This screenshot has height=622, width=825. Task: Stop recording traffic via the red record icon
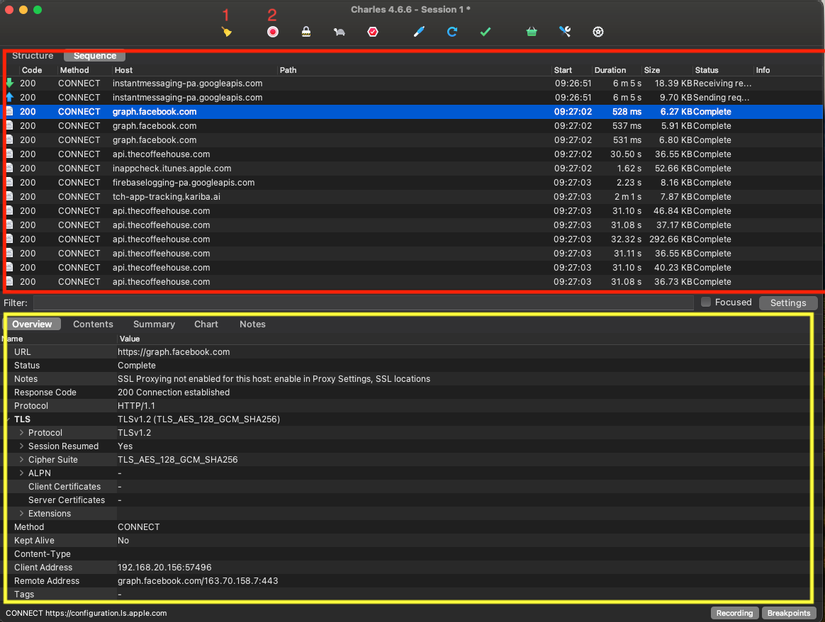tap(270, 31)
